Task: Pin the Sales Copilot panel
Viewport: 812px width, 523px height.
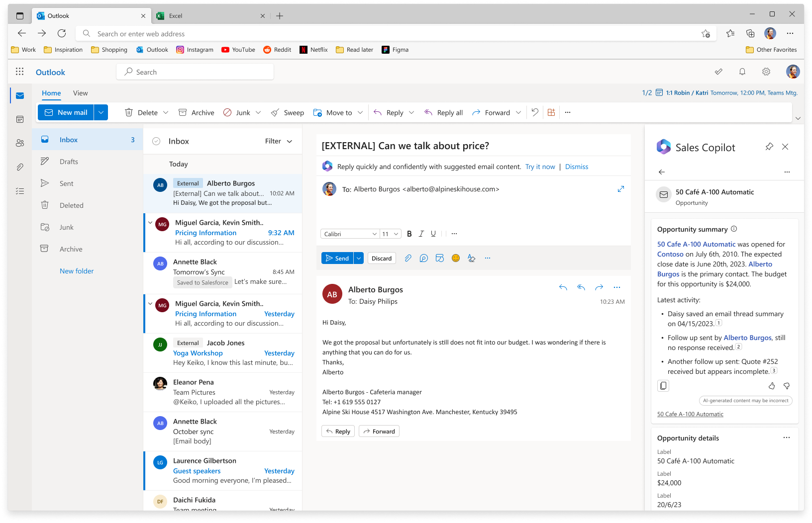Action: click(769, 147)
